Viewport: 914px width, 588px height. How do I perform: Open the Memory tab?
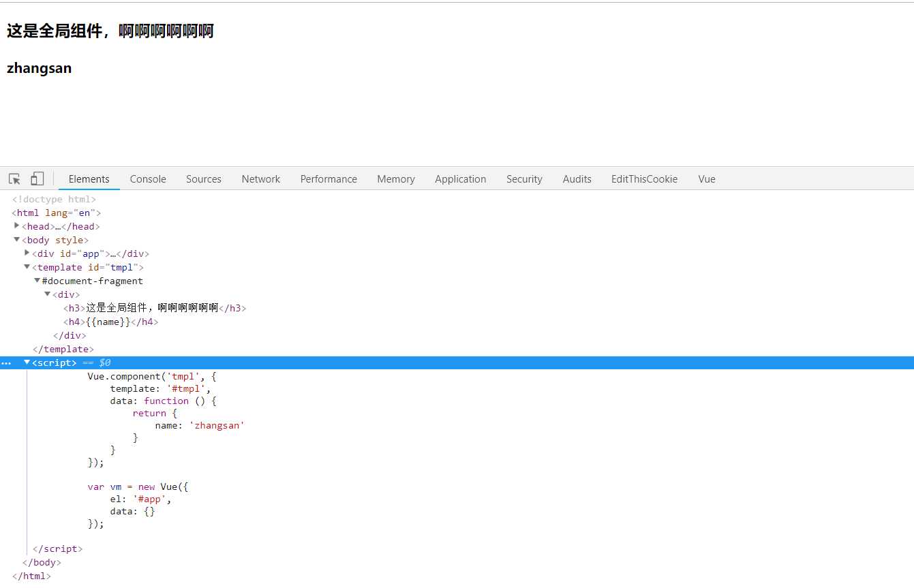[x=396, y=179]
